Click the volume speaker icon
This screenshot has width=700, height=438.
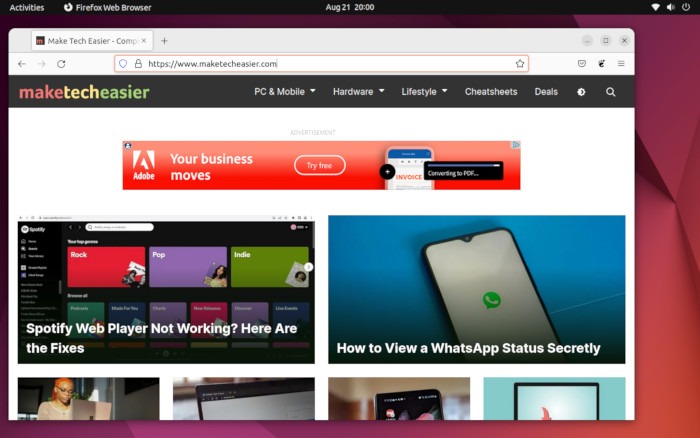671,7
